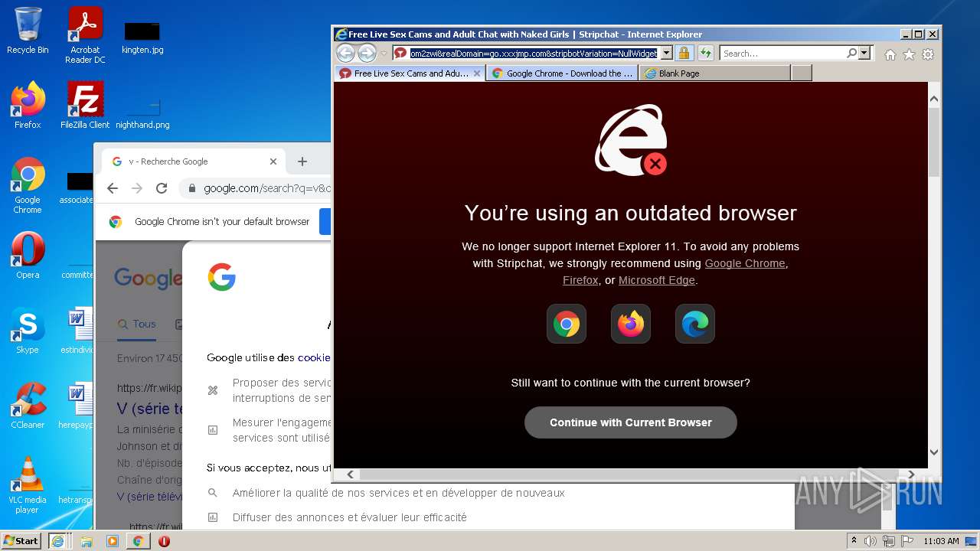Open IE tools gear menu

click(928, 54)
